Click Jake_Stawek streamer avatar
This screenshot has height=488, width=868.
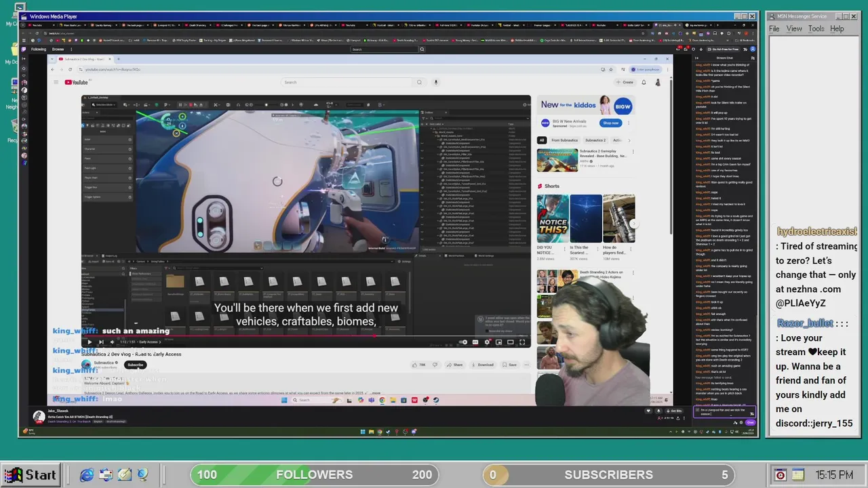(x=39, y=416)
